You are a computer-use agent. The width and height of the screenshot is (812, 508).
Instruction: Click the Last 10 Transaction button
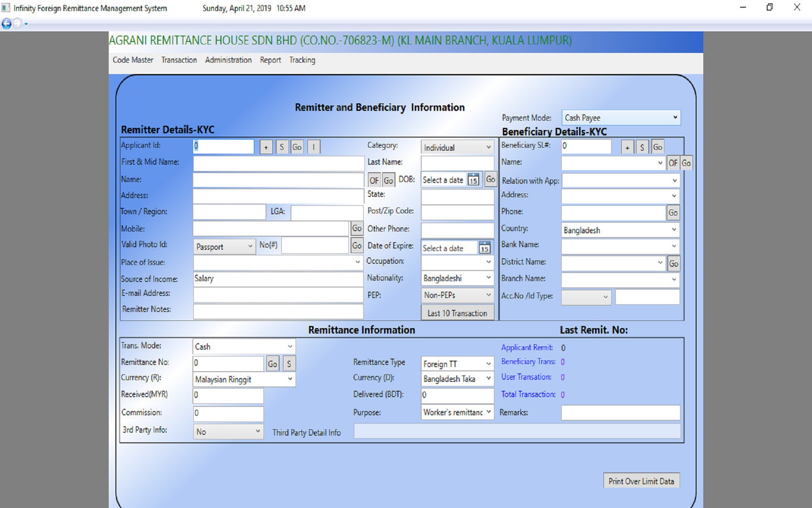pos(457,313)
